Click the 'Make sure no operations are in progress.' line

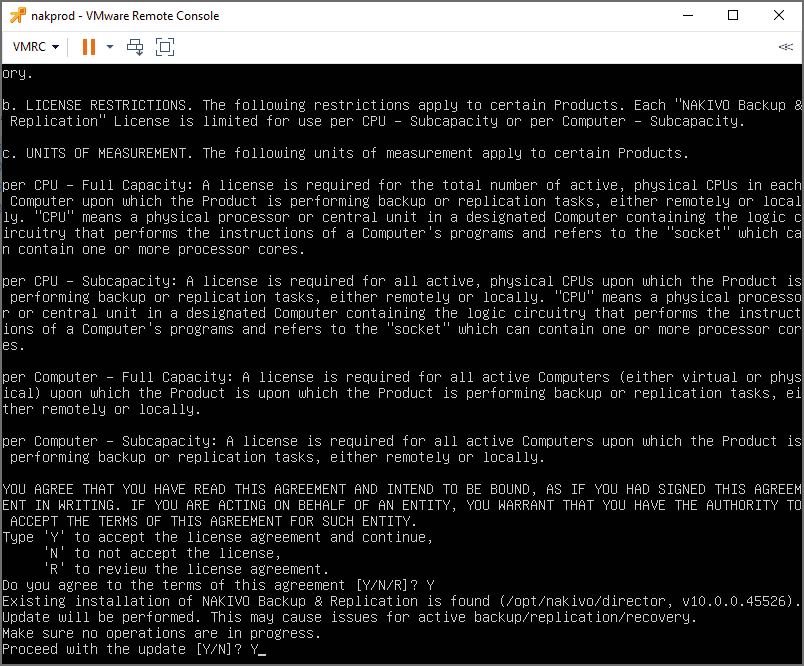[162, 634]
